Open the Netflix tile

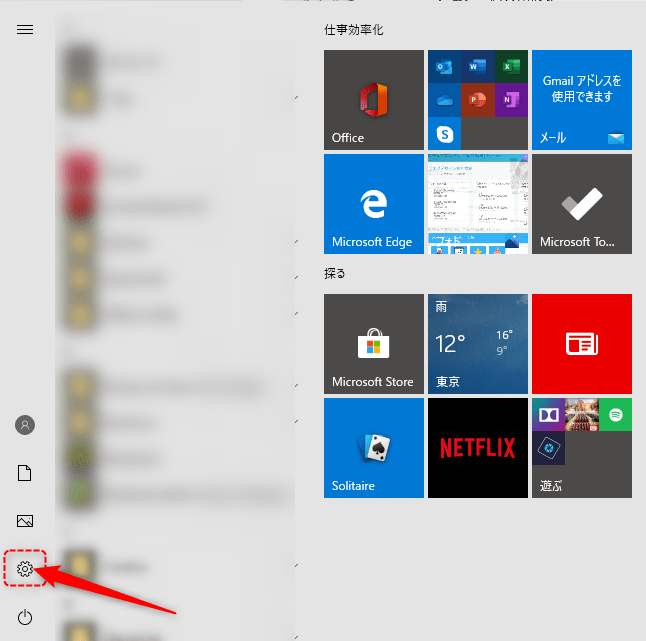[x=478, y=448]
